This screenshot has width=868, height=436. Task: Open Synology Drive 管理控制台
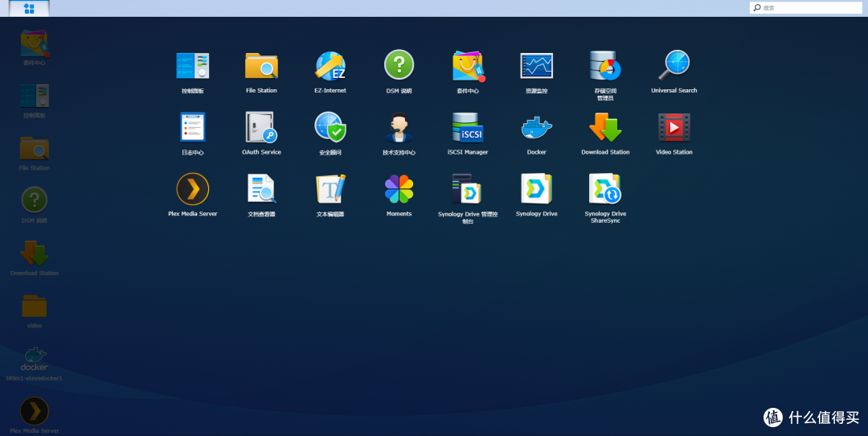[468, 189]
